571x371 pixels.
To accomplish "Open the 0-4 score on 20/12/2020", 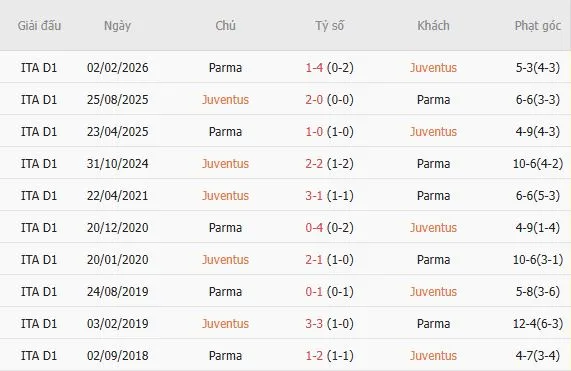I will click(x=314, y=228).
